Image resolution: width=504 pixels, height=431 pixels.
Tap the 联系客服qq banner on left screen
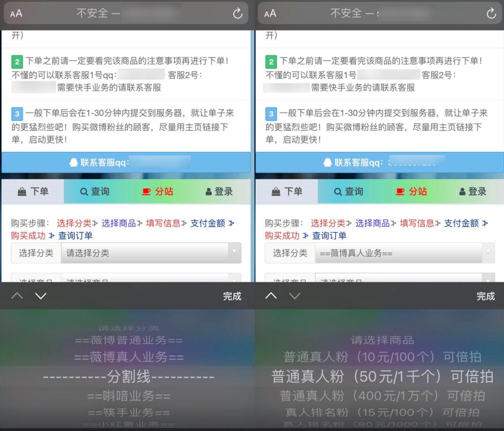126,162
